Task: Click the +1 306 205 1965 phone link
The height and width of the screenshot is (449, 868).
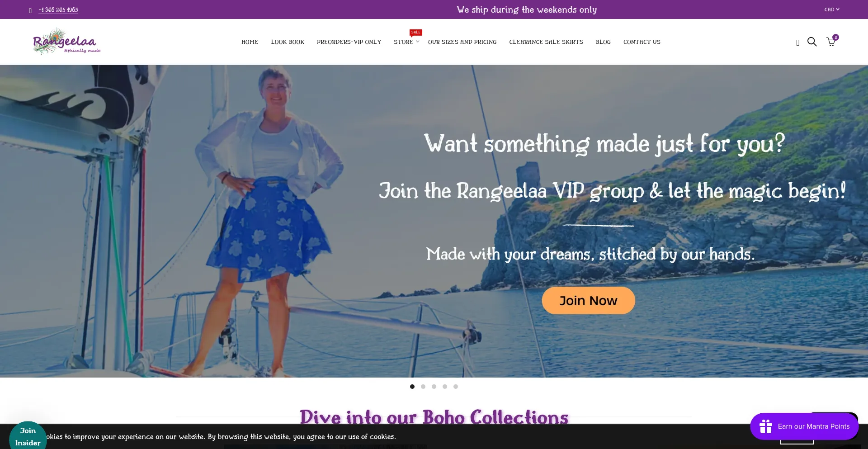Action: (58, 10)
